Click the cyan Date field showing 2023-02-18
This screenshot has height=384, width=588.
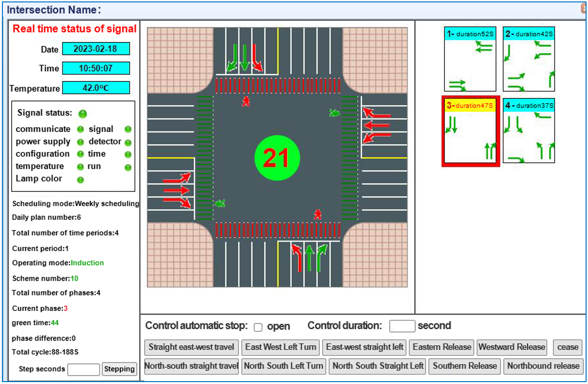96,49
